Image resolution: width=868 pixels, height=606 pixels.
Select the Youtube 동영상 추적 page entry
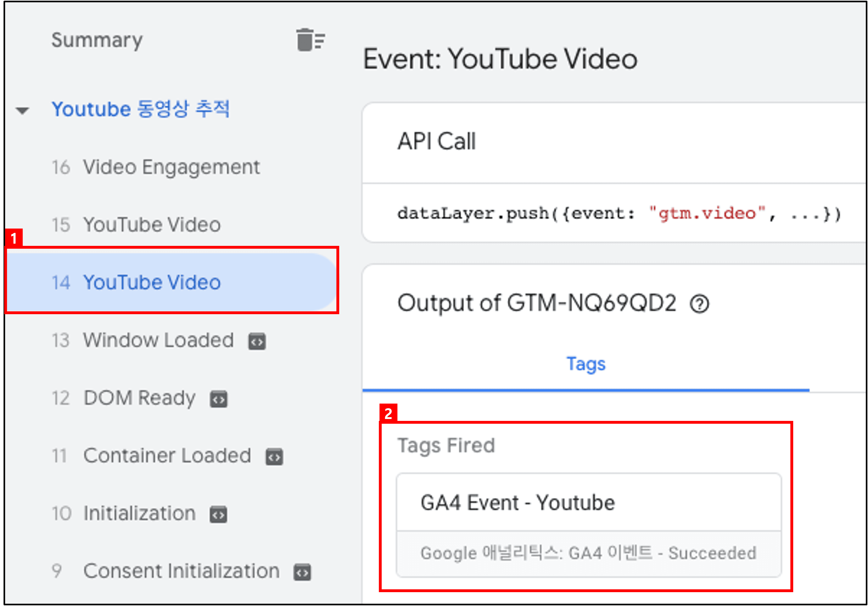[141, 109]
